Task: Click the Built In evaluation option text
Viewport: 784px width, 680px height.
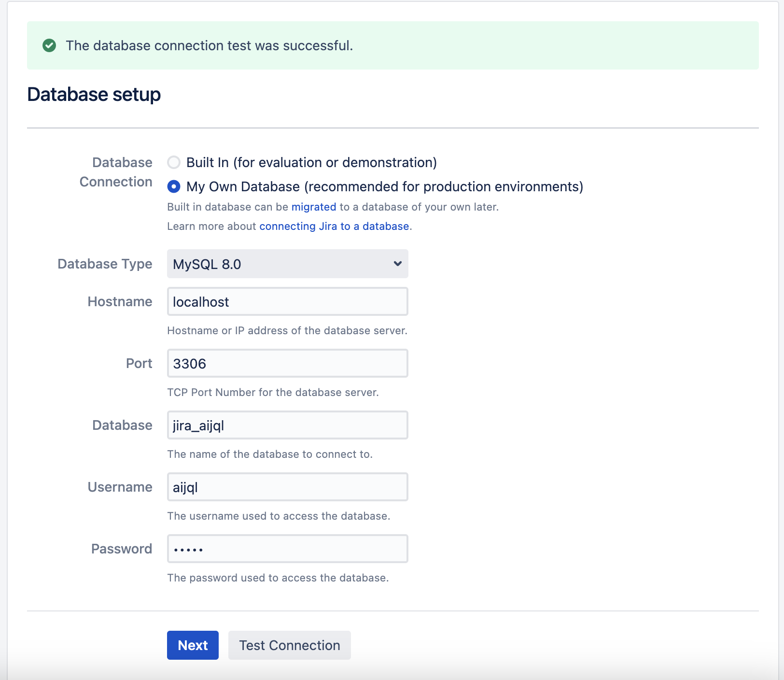Action: (311, 162)
